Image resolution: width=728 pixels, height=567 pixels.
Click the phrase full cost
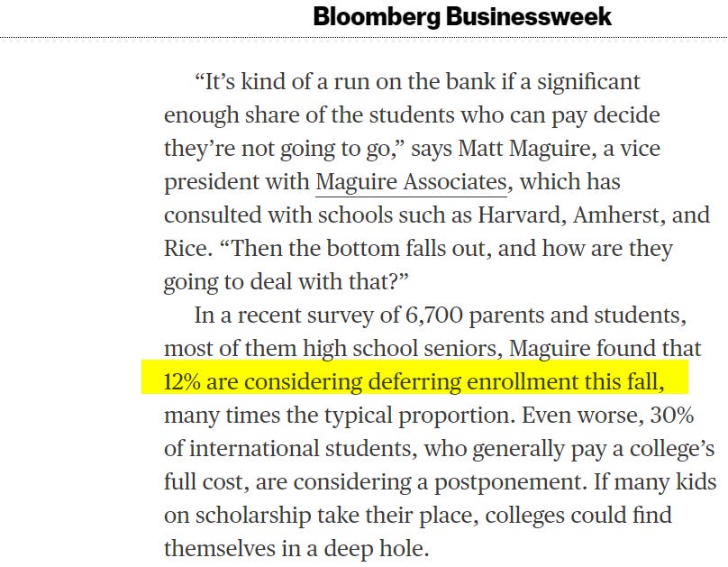(206, 482)
